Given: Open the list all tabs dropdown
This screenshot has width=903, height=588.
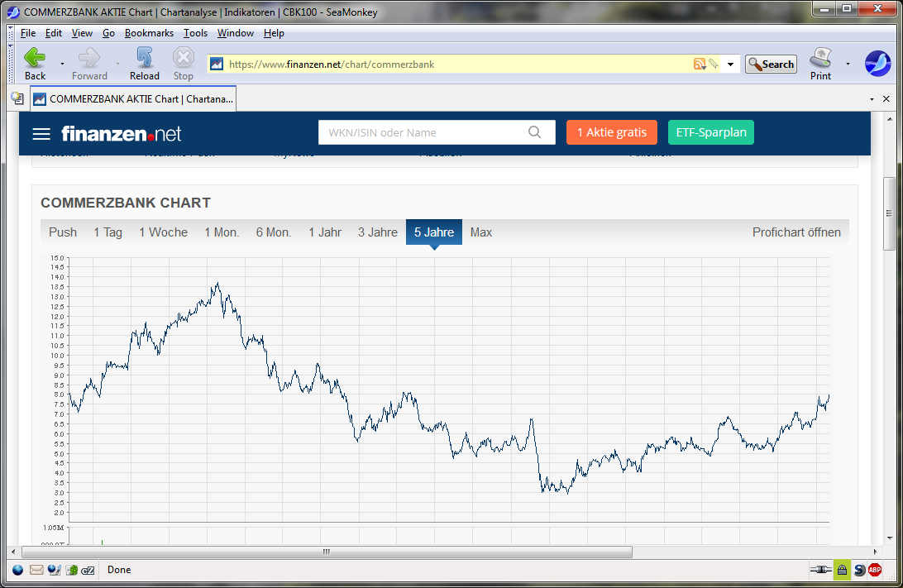Looking at the screenshot, I should (872, 99).
